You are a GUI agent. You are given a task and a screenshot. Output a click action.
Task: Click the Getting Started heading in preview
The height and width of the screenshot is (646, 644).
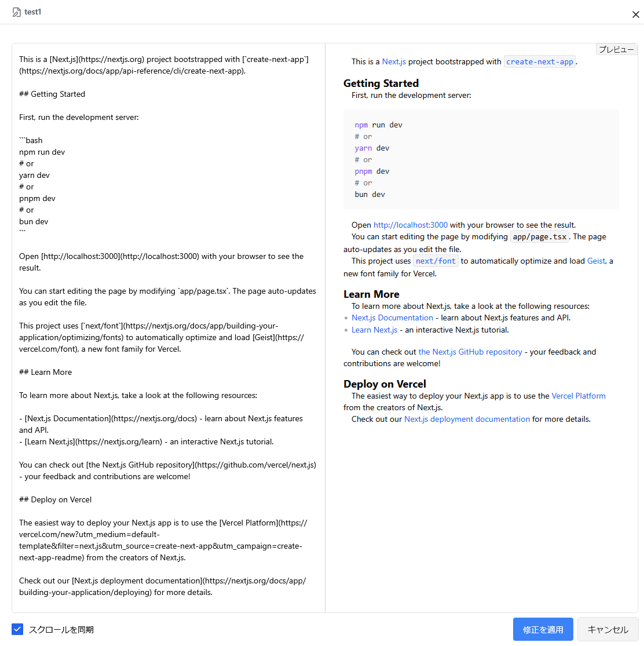380,83
